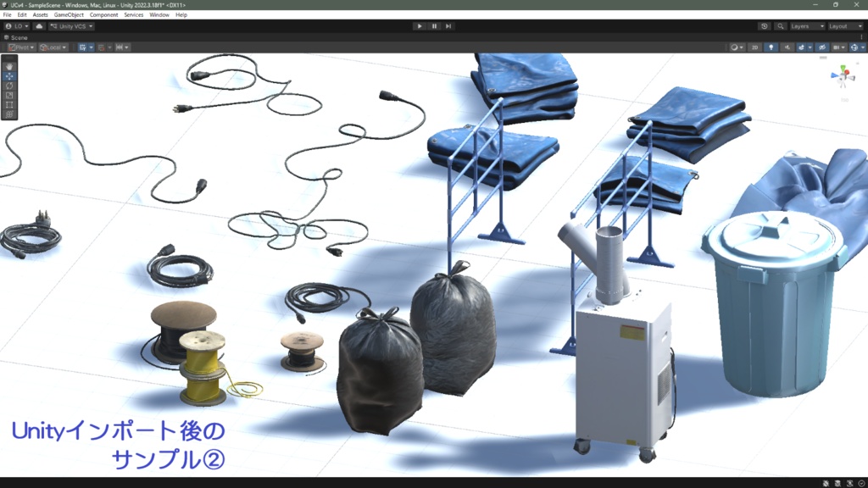Click the debug mode bug icon in status bar
Image resolution: width=868 pixels, height=488 pixels.
826,484
